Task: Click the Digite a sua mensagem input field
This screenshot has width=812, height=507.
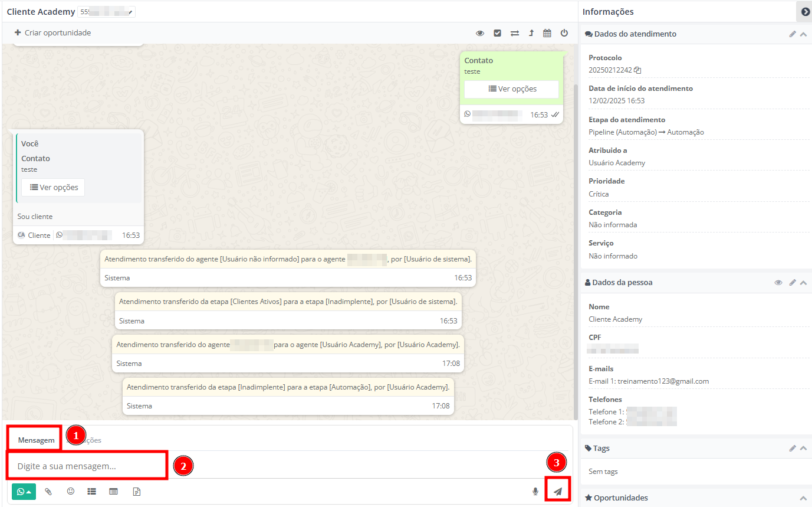Action: pos(88,466)
